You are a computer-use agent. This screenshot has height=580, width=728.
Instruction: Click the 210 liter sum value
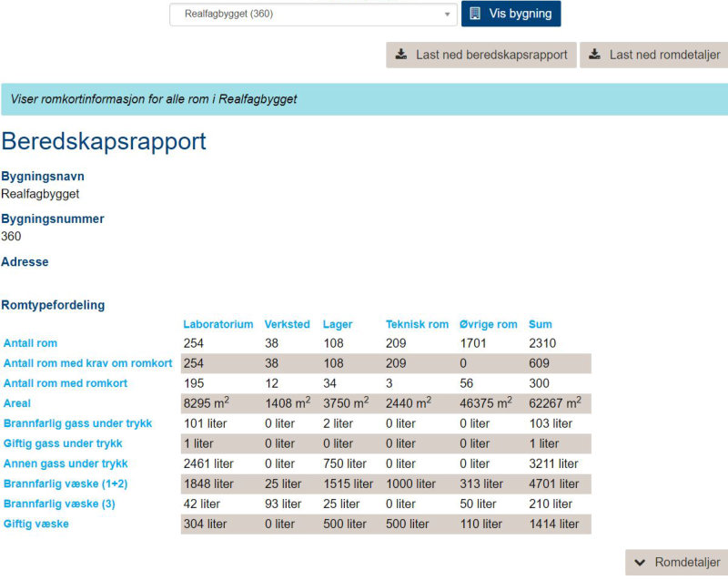tap(551, 504)
